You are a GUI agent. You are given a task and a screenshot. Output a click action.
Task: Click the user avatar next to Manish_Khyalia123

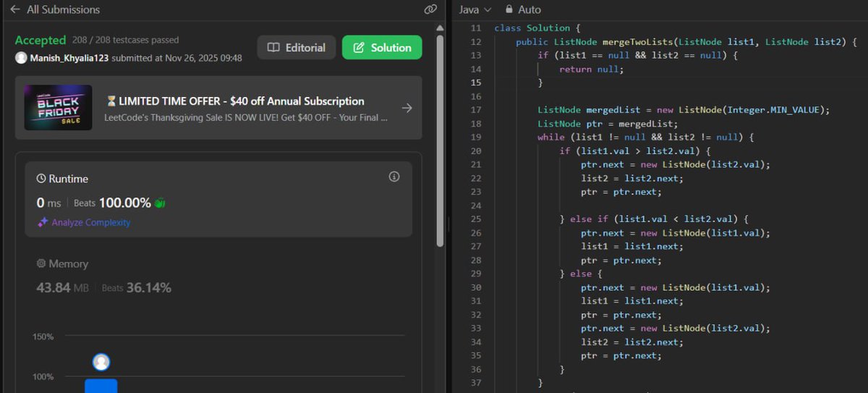click(x=21, y=58)
